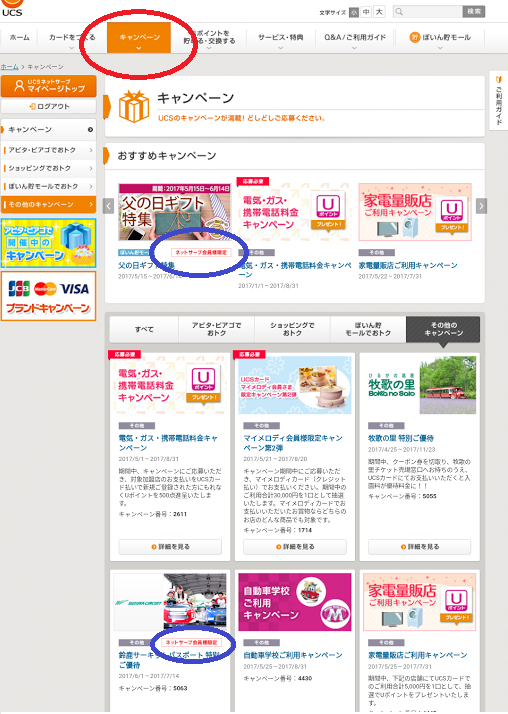508x714 pixels.
Task: Click the UCS logo
Action: 12,9
